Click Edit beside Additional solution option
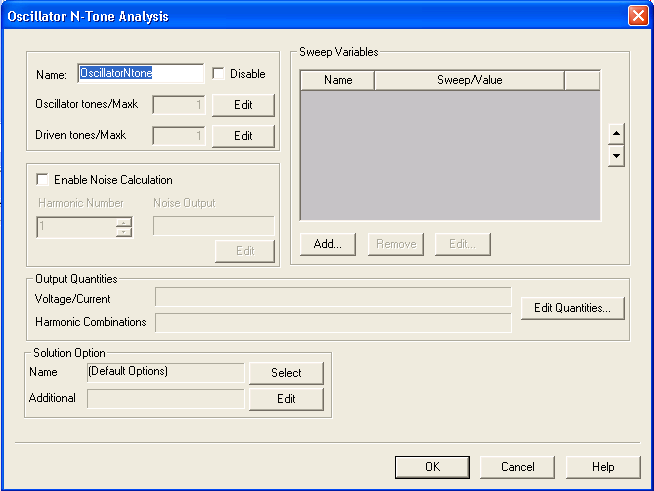Image resolution: width=654 pixels, height=491 pixels. [x=286, y=399]
